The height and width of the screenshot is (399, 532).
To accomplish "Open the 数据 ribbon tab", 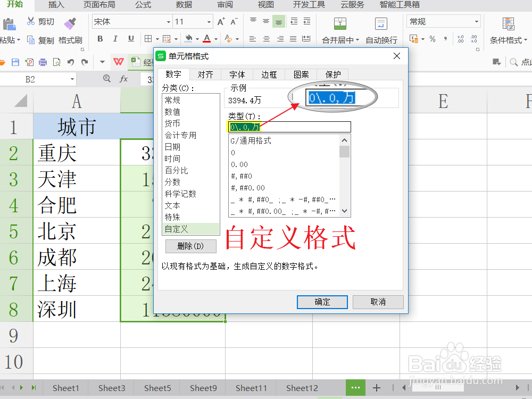I will click(x=184, y=5).
